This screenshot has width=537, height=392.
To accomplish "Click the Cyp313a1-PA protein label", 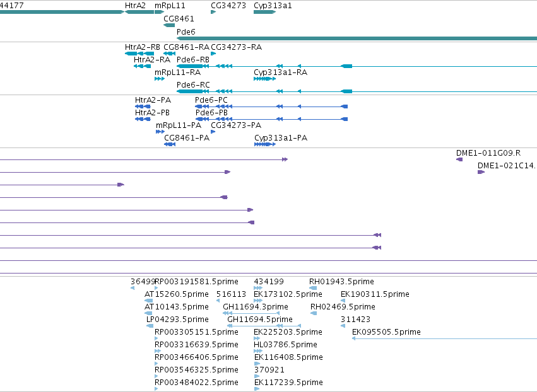I will [281, 138].
